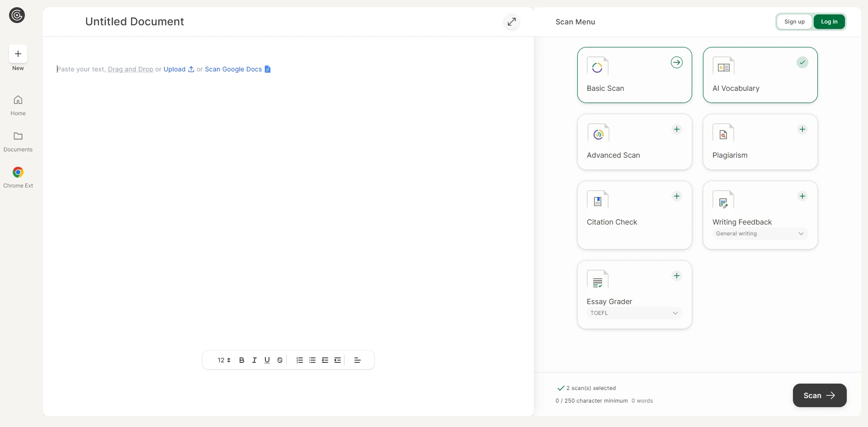Insert a numbered list
Viewport: 868px width, 427px height.
click(300, 360)
